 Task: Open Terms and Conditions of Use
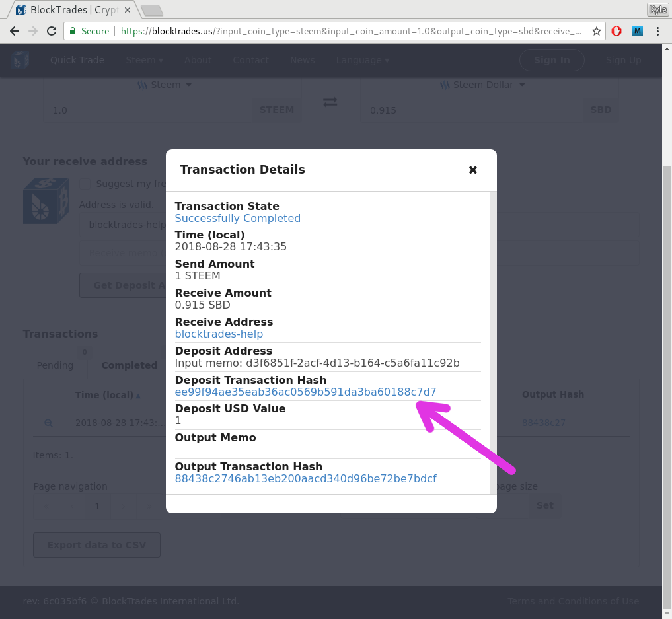click(573, 601)
